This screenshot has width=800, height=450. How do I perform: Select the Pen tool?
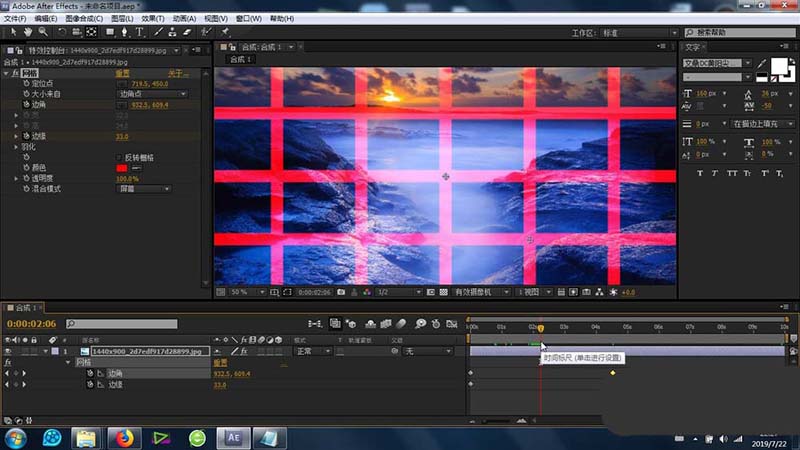pyautogui.click(x=124, y=32)
